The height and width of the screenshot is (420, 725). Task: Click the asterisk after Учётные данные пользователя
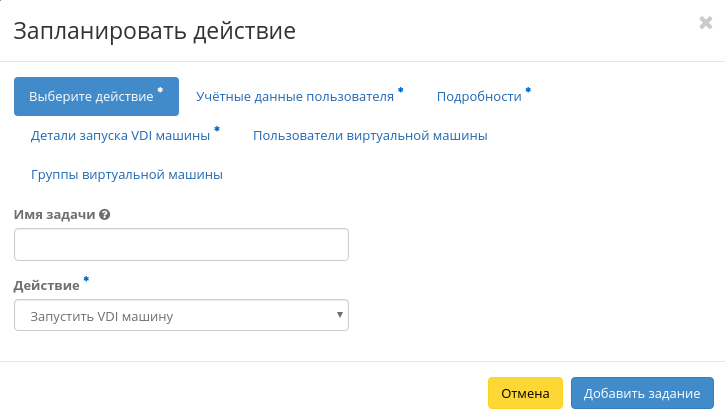(x=401, y=91)
